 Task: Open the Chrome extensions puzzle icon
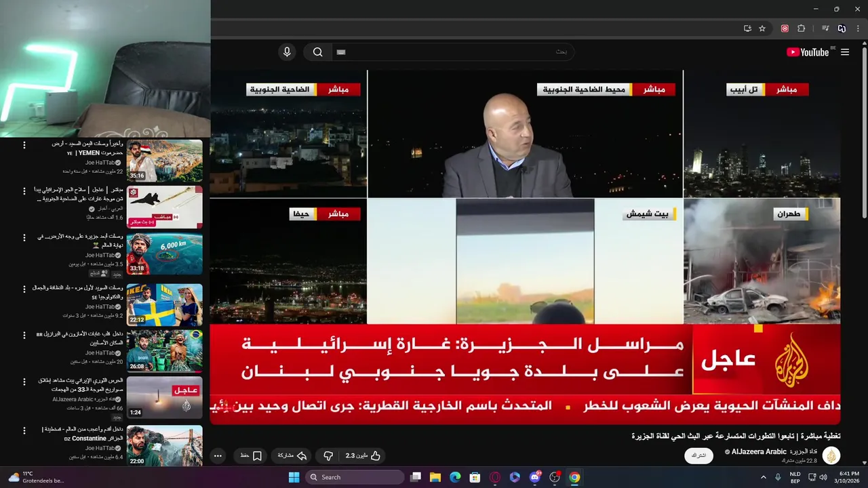[x=801, y=28]
